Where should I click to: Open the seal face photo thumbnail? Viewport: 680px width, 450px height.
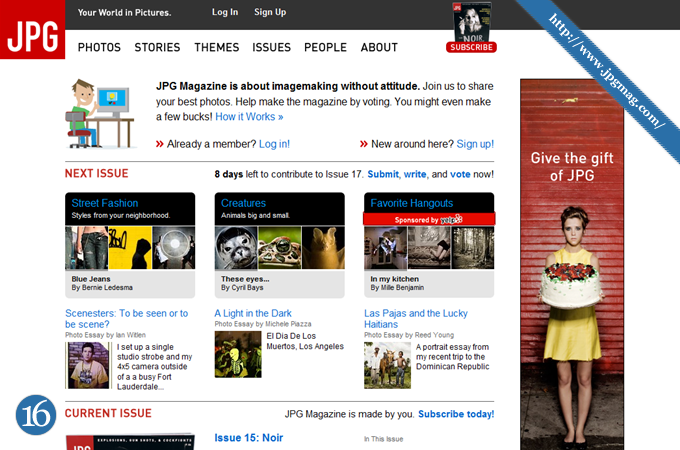click(236, 248)
